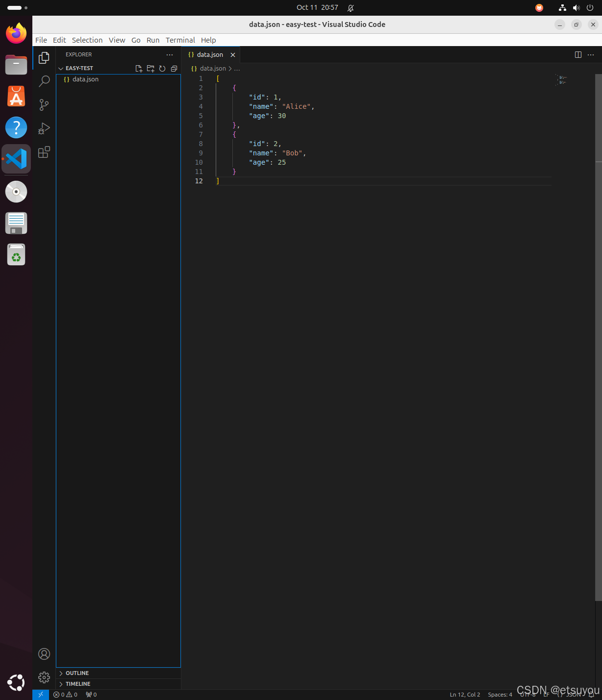Refresh the Explorer file list
602x700 pixels.
162,69
